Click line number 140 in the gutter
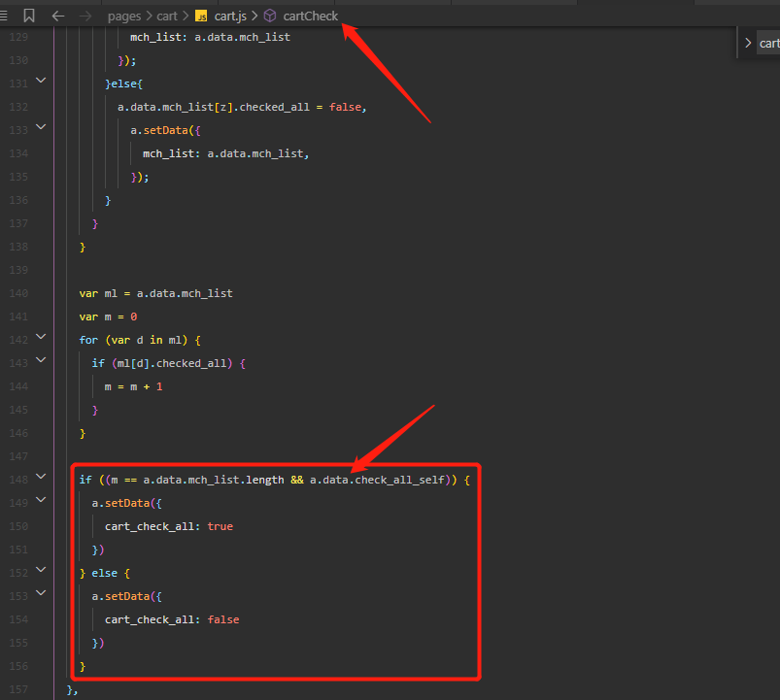 tap(17, 293)
